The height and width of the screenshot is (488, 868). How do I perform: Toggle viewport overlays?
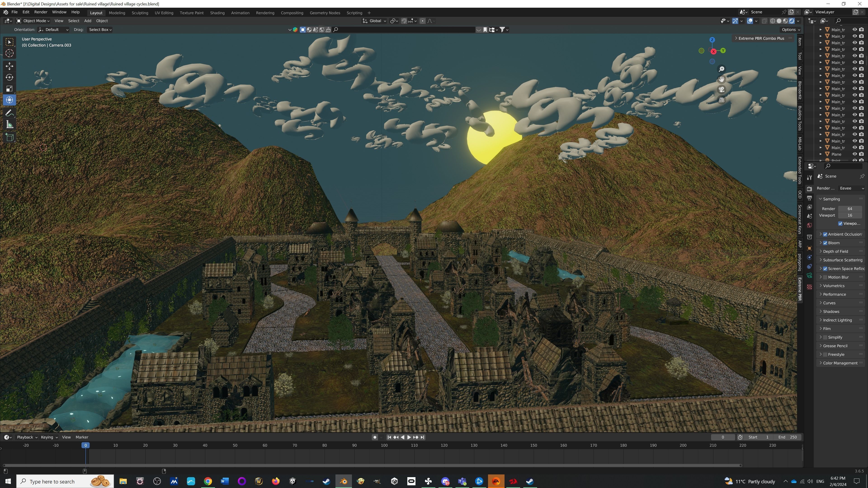coord(750,21)
